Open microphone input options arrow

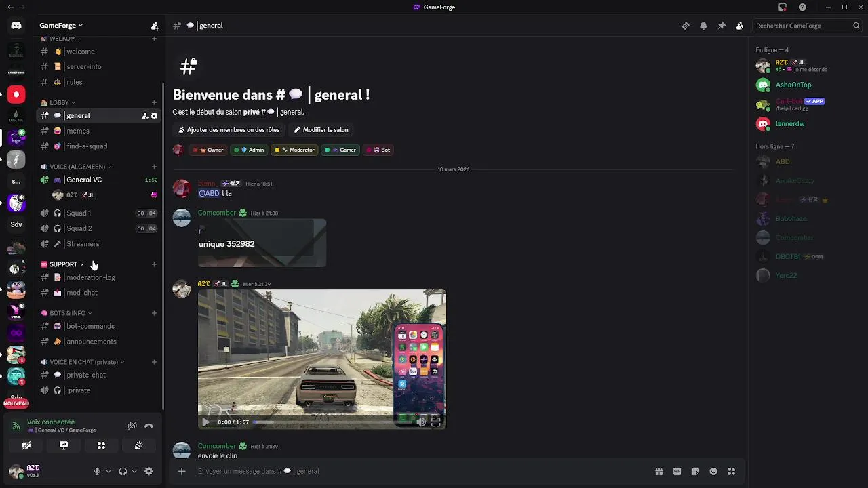pyautogui.click(x=108, y=471)
